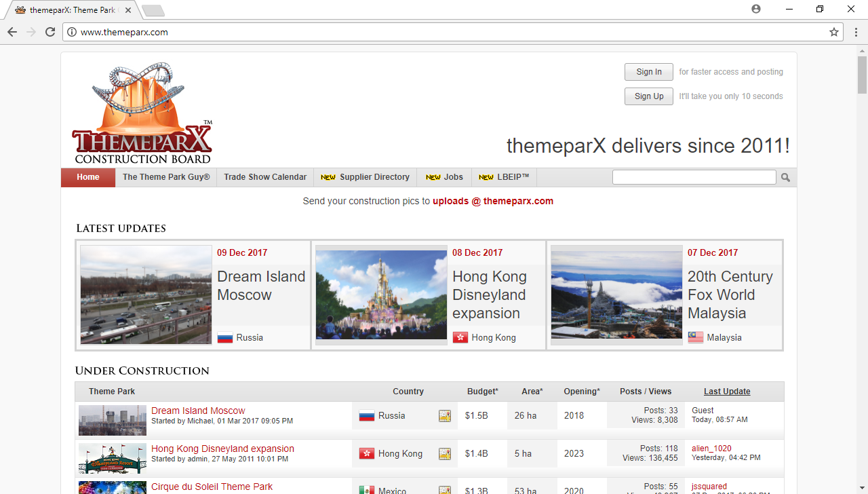Click the Dream Island Moscow headline card
The image size is (868, 494).
(261, 286)
